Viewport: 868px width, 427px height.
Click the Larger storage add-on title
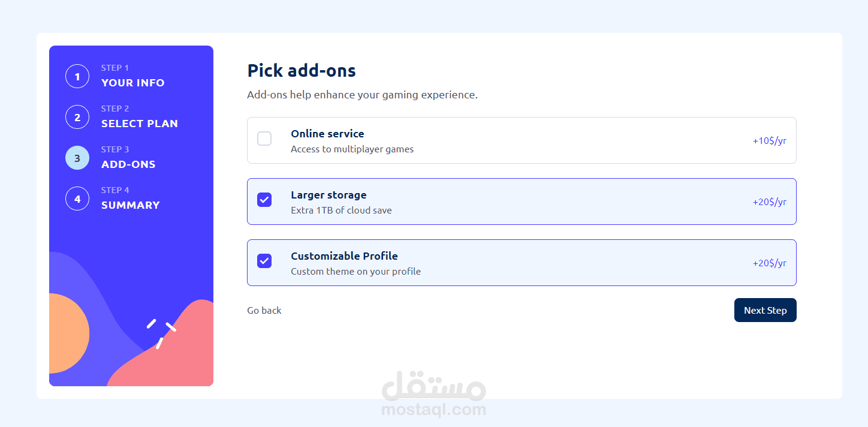328,195
